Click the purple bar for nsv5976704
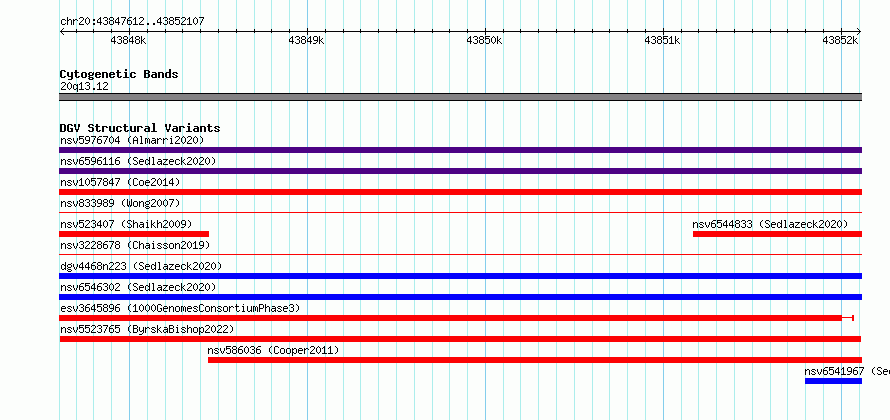The width and height of the screenshot is (890, 420). point(460,150)
